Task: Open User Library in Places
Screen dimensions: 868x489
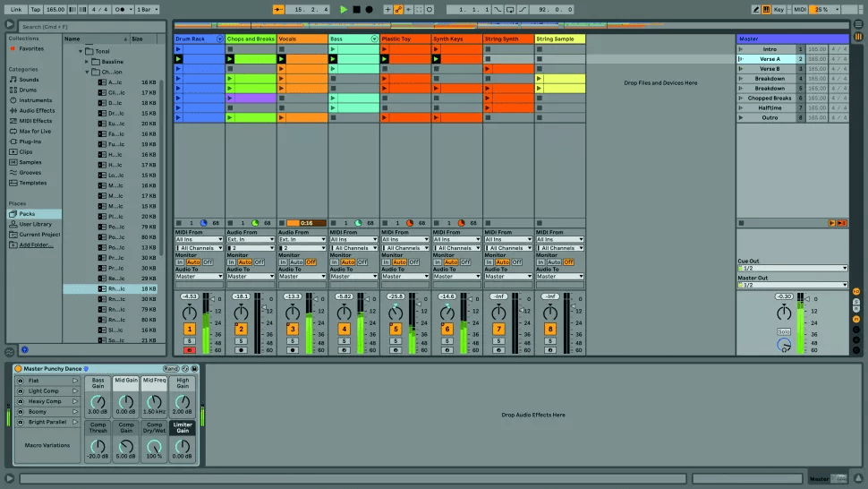Action: pyautogui.click(x=36, y=224)
